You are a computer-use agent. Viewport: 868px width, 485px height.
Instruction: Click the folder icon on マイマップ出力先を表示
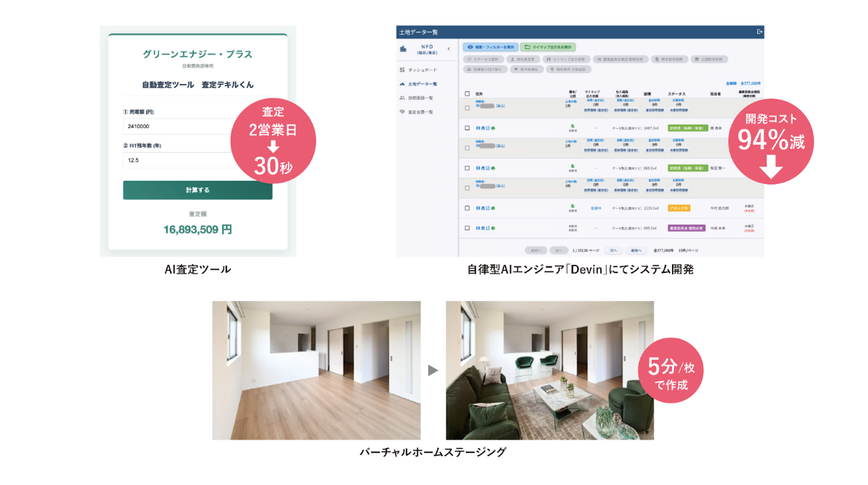click(528, 46)
